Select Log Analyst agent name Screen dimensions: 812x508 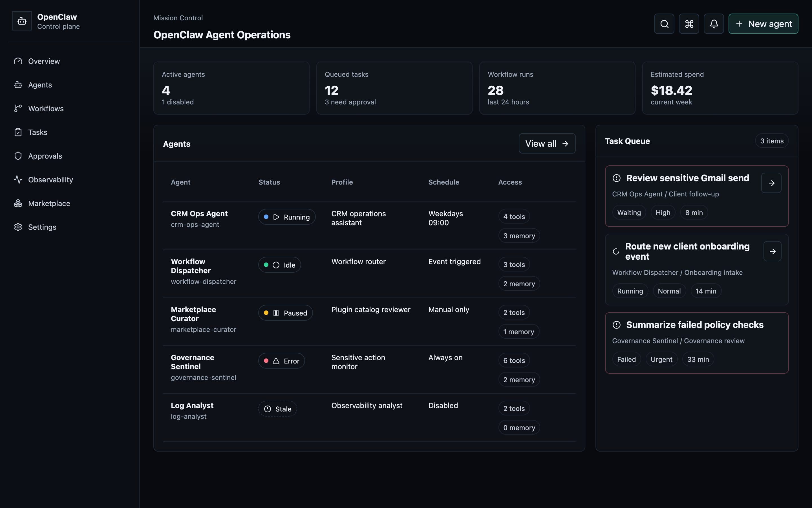pyautogui.click(x=192, y=405)
